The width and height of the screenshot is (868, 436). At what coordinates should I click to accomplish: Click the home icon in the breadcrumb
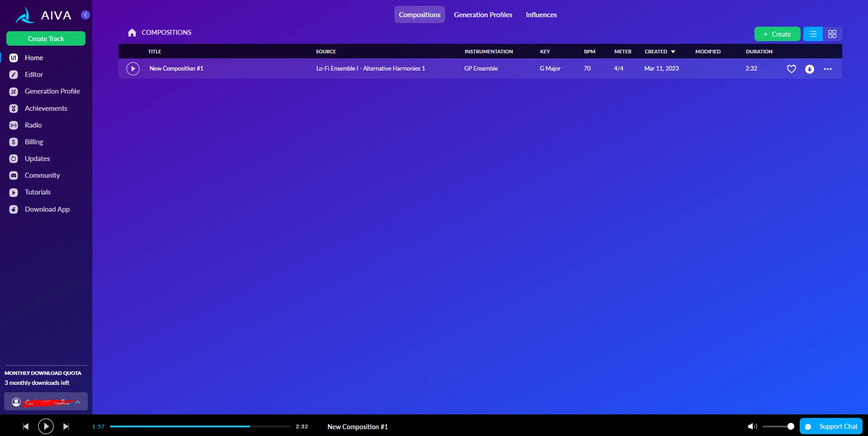132,33
